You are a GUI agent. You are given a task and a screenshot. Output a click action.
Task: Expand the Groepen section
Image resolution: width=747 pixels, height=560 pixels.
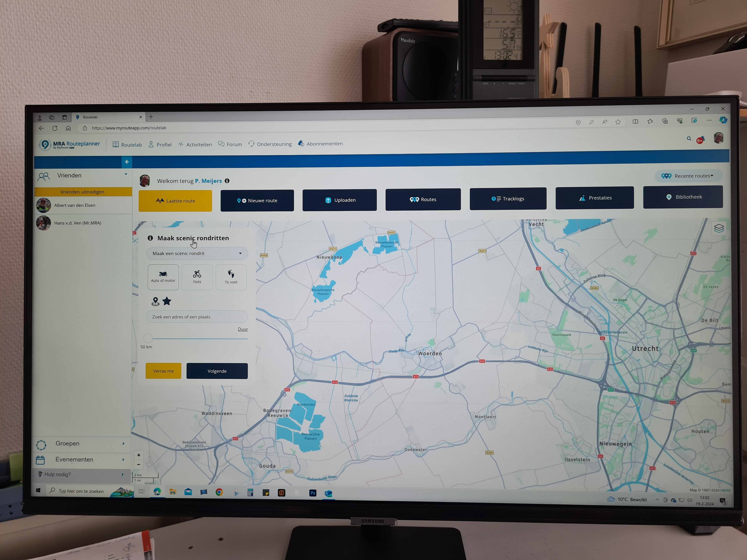click(x=82, y=444)
